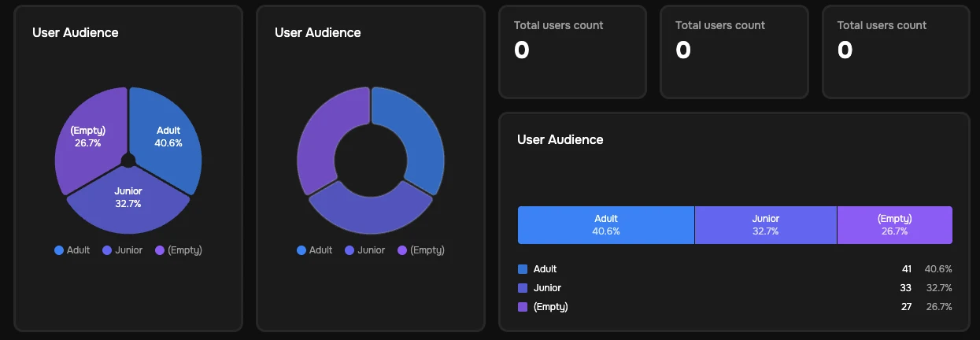Click the 26.7% value in the (Empty) list row
This screenshot has height=340, width=980.
[938, 307]
